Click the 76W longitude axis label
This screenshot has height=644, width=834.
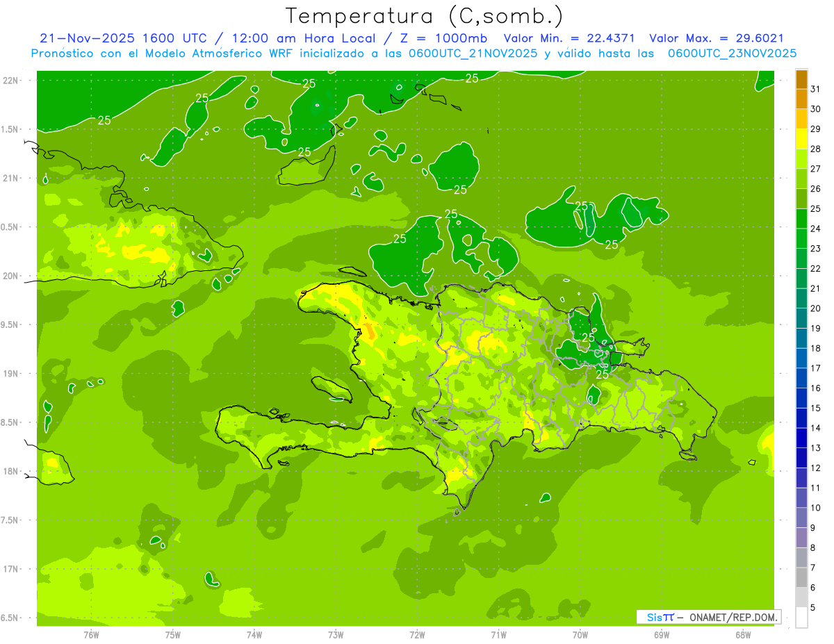click(x=91, y=635)
